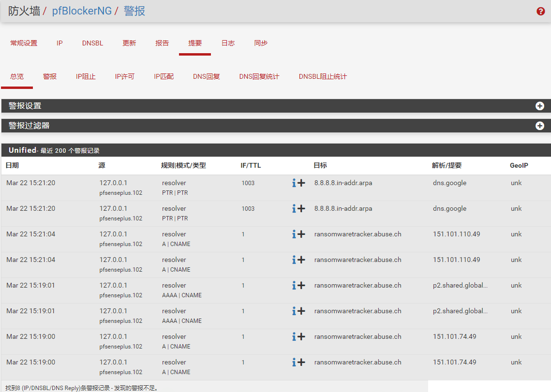Open the help question mark icon
Viewport: 551px width, 392px height.
coord(541,11)
